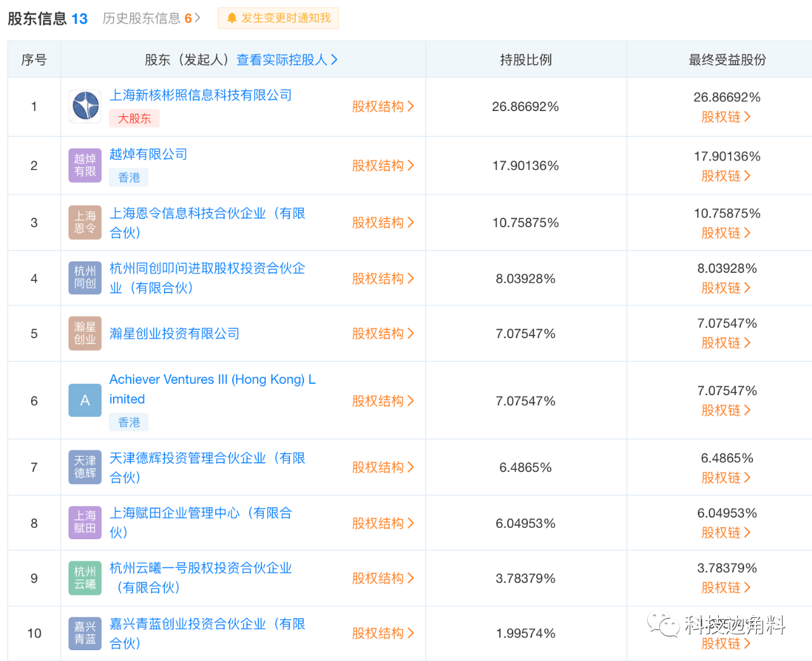812x661 pixels.
Task: Open 瀚星创业投资有限公司 link
Action: click(x=174, y=334)
